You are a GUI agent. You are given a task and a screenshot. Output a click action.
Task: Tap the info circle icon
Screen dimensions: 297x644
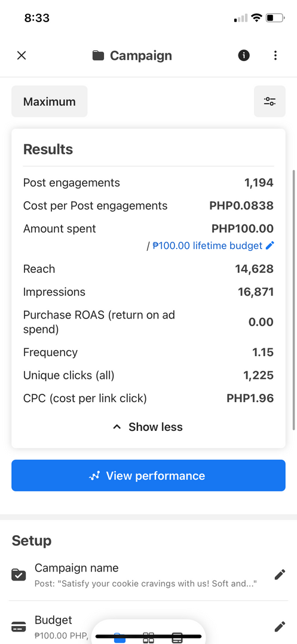[x=244, y=56]
